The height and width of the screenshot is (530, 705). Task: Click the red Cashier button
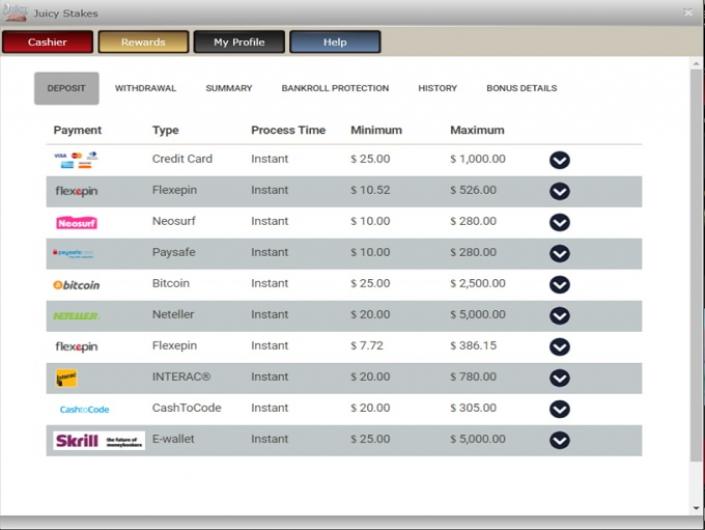coord(47,42)
